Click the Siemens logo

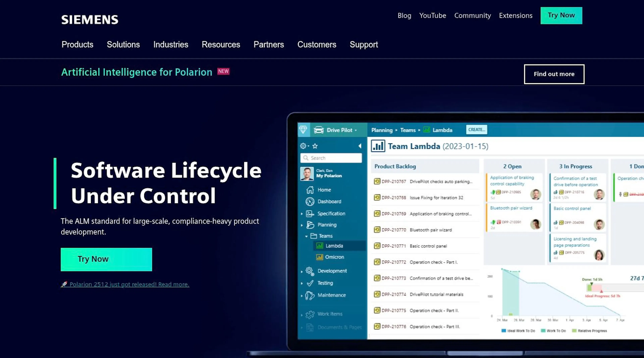(90, 19)
